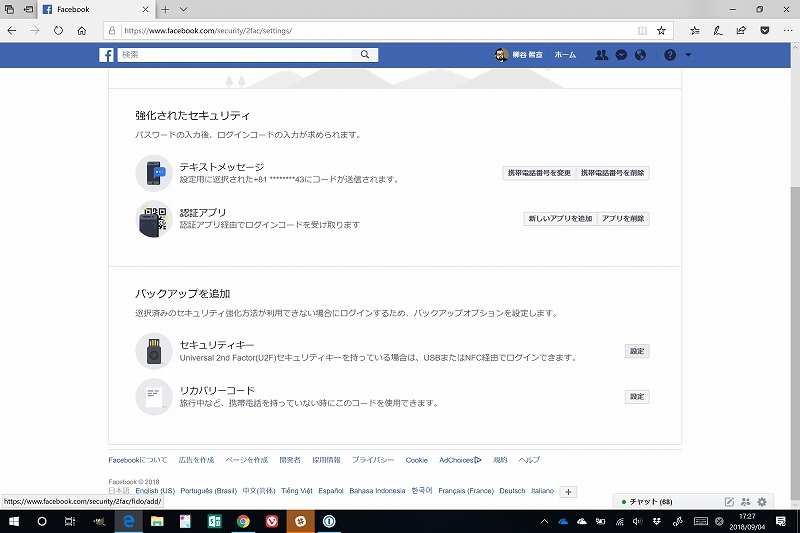Viewport: 800px width, 533px height.
Task: Open Facebookについて footer link
Action: point(137,460)
